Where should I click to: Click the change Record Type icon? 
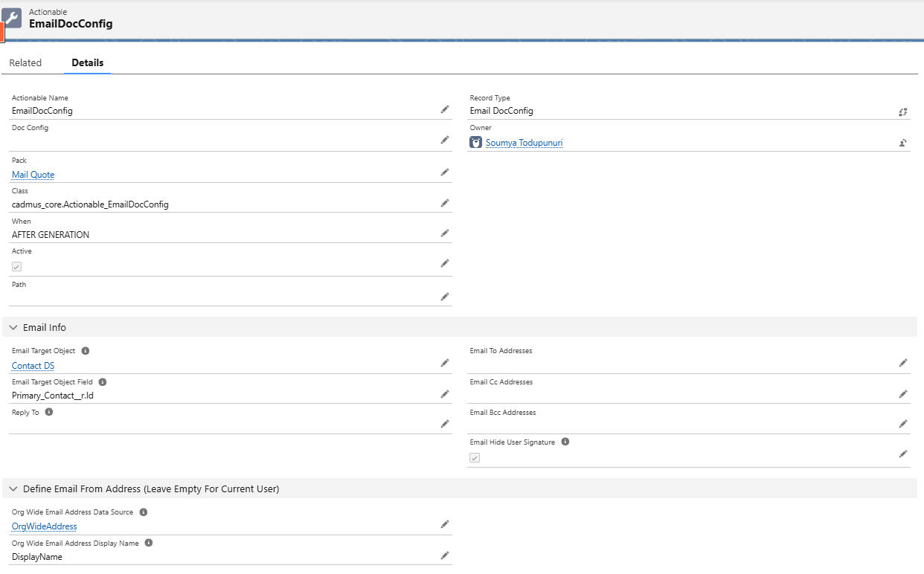point(903,112)
